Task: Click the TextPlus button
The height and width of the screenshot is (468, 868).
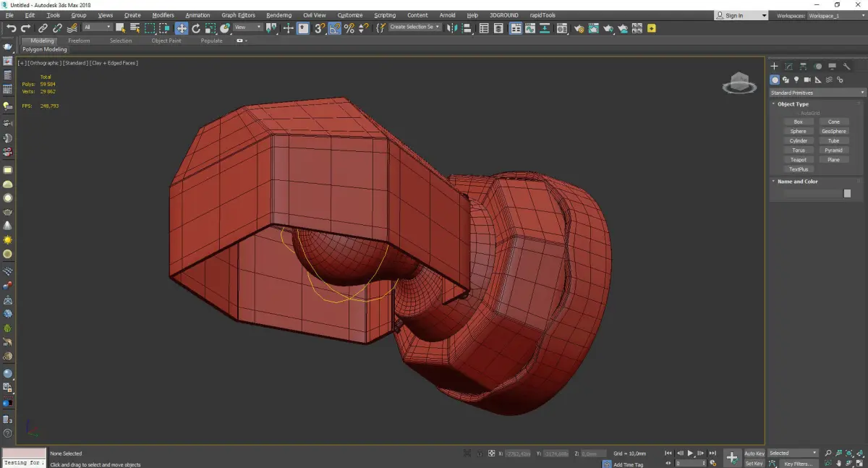Action: [798, 169]
